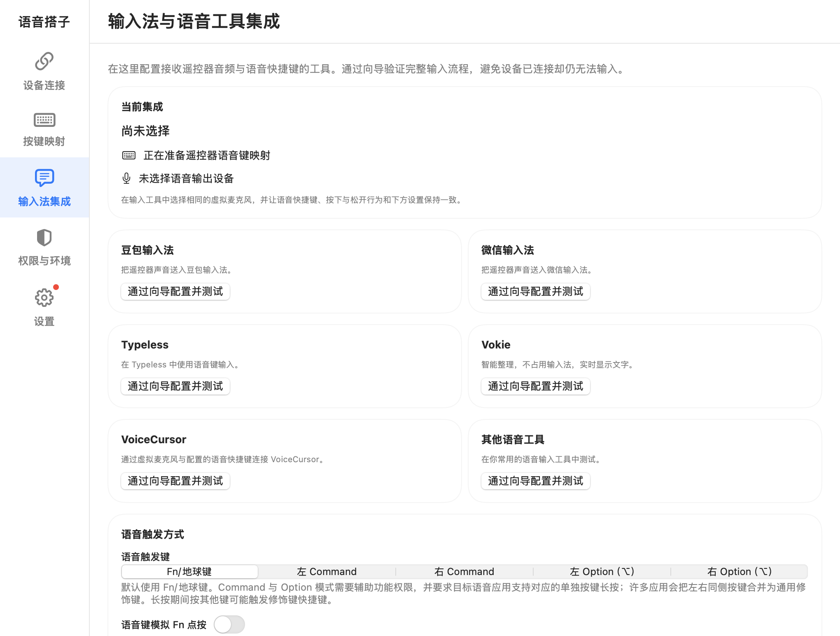Image resolution: width=840 pixels, height=636 pixels.
Task: Open the 设备连接 link icon in sidebar
Action: (x=44, y=61)
